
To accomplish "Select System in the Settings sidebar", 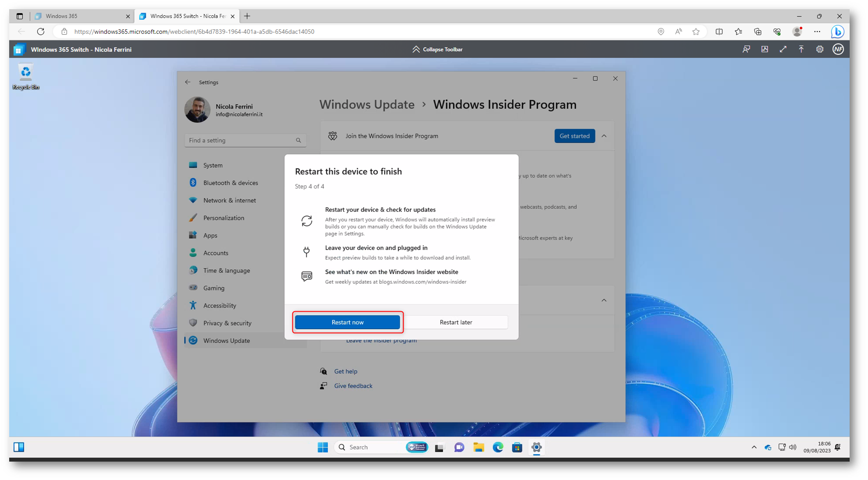I will point(245,165).
